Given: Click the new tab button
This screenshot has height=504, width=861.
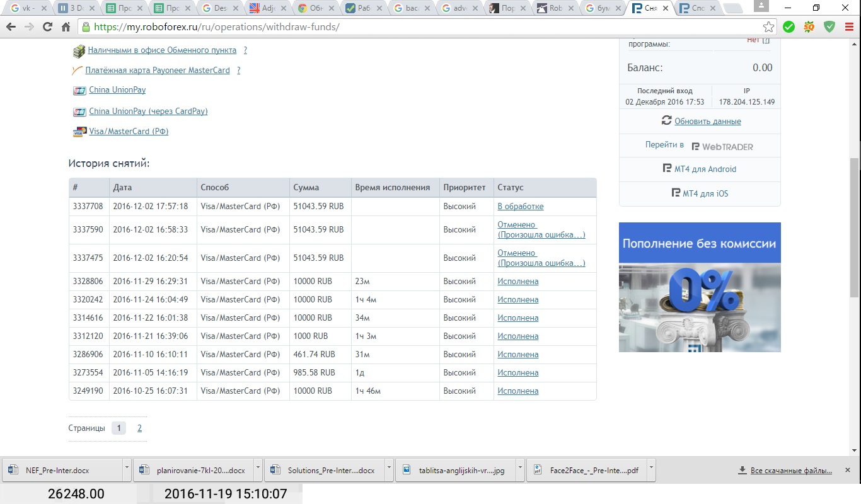Looking at the screenshot, I should [x=734, y=9].
